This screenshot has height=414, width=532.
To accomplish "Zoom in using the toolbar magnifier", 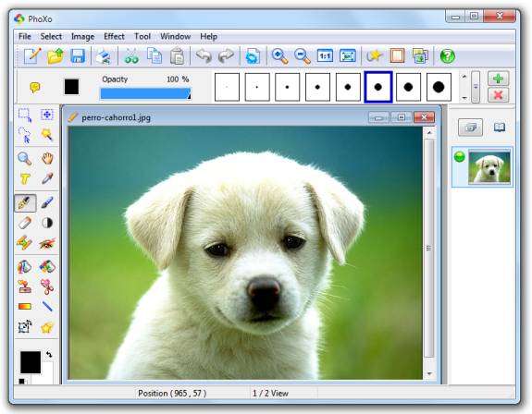I will (279, 55).
